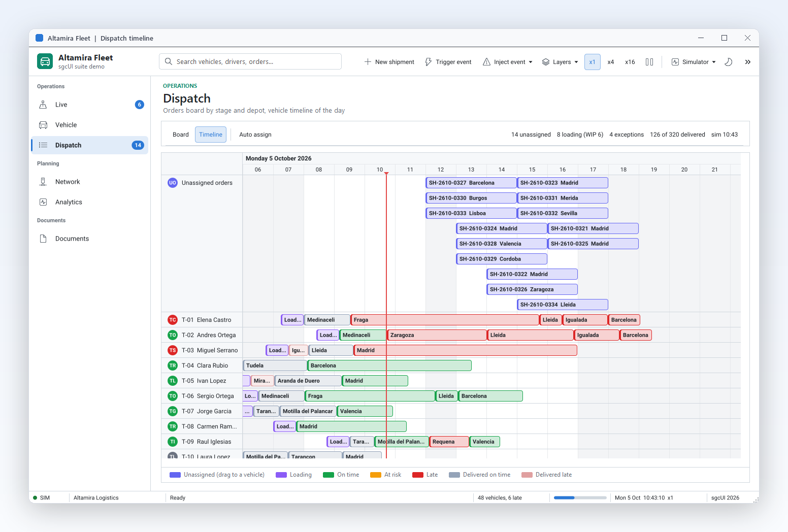Image resolution: width=788 pixels, height=532 pixels.
Task: Expand toolbar overflow double-chevron icon
Action: [747, 62]
